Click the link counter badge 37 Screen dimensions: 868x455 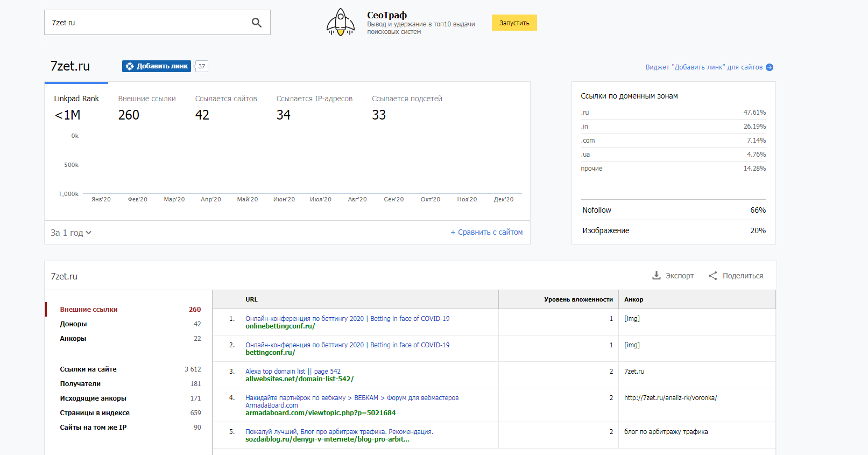coord(201,66)
